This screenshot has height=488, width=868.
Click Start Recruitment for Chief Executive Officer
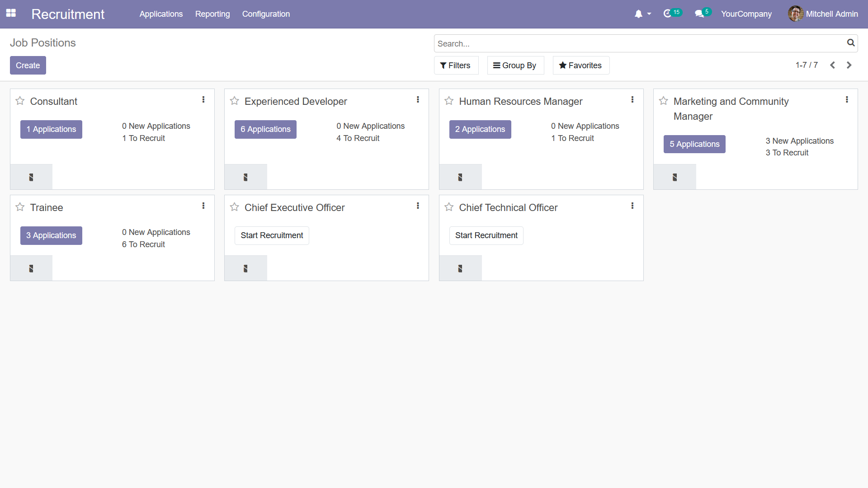click(x=272, y=235)
